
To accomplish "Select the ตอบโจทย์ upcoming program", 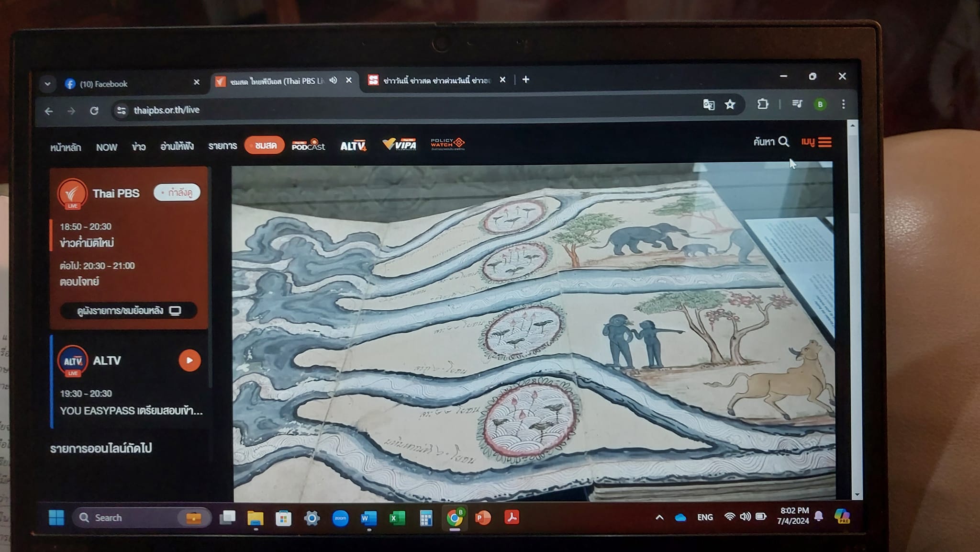I will 79,282.
